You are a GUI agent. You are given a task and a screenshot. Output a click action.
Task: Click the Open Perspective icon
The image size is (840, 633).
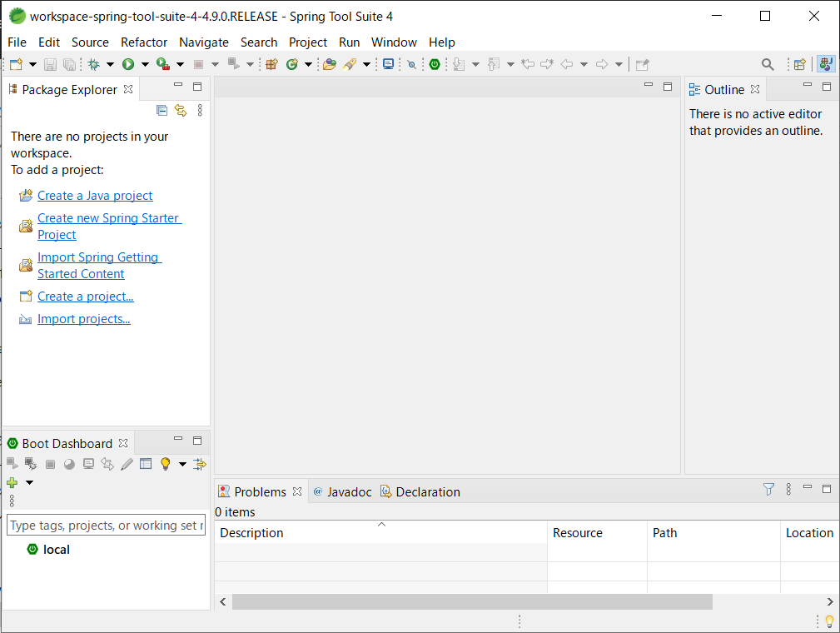coord(799,63)
